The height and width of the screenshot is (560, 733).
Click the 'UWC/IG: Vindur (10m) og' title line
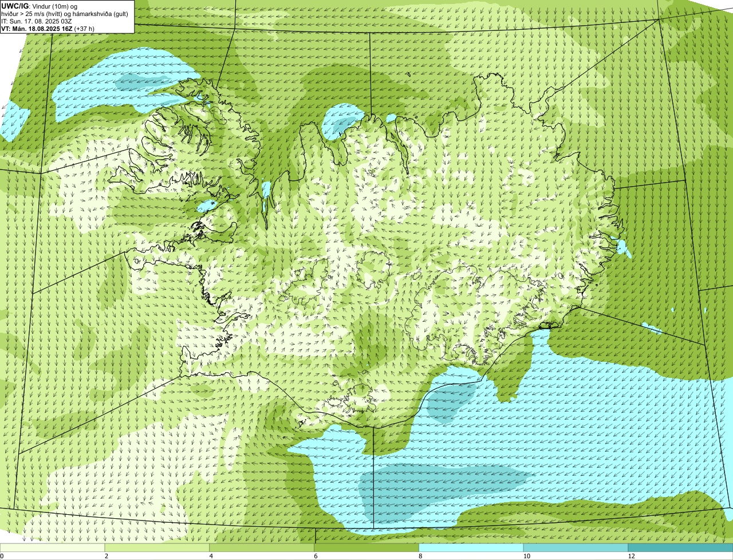click(x=40, y=6)
